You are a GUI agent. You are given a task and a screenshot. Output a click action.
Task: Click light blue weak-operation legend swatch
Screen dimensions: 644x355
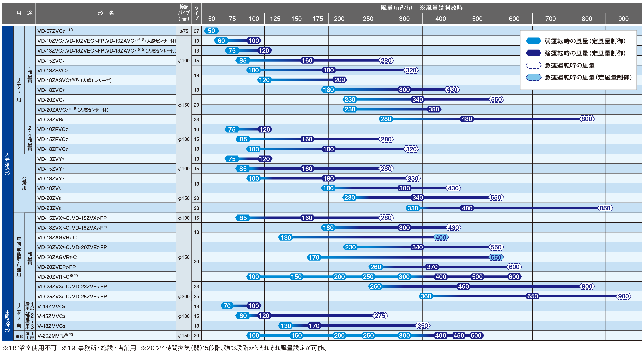click(533, 41)
